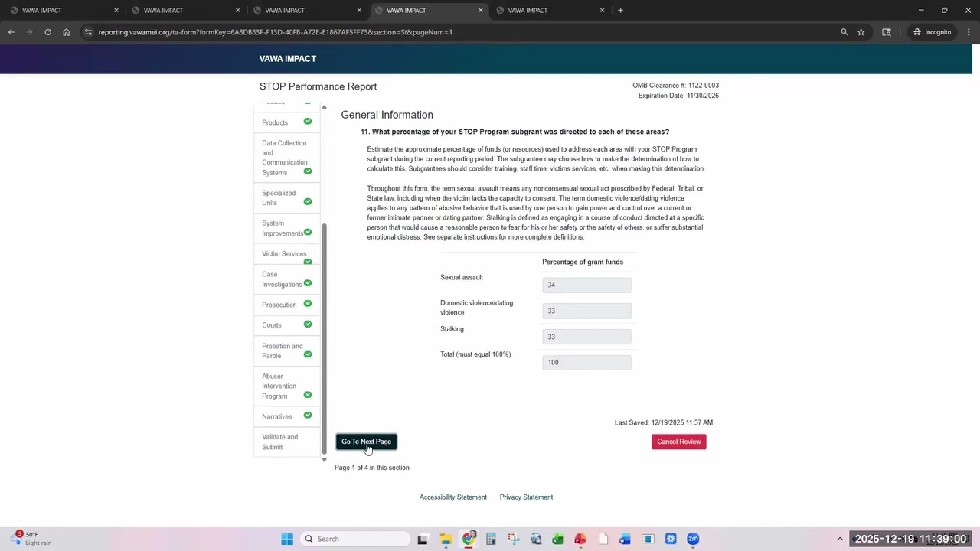Click the Incognito indicator button
Screen dimensions: 980x551
pos(933,32)
